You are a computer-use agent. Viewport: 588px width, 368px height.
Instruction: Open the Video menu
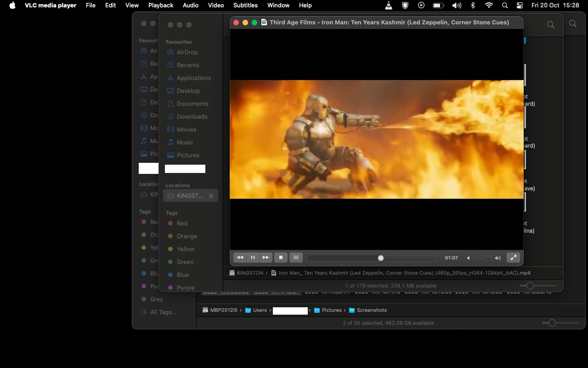point(216,6)
